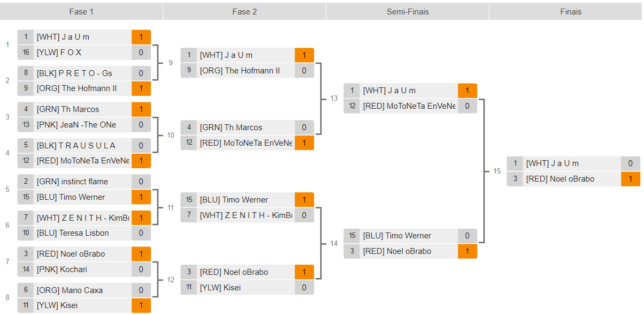644x315 pixels.
Task: Open the Semi-Finais round header
Action: pyautogui.click(x=408, y=11)
